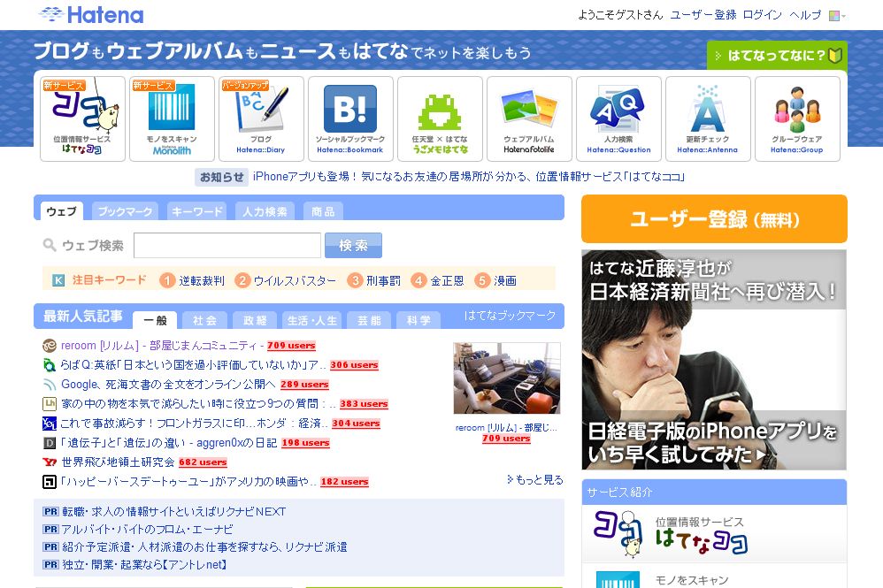Open the Hatena::Bookmark B! icon
This screenshot has height=588, width=883.
point(350,118)
